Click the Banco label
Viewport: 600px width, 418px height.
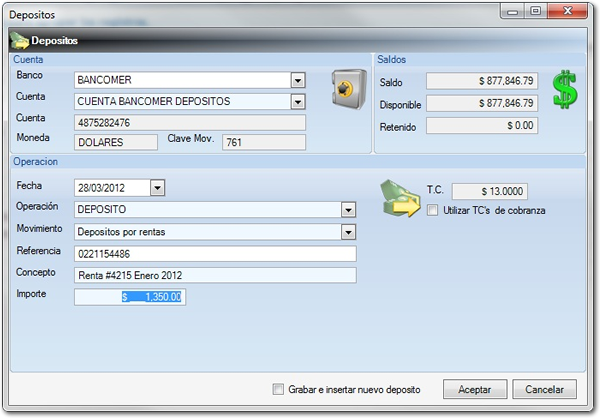coord(29,75)
